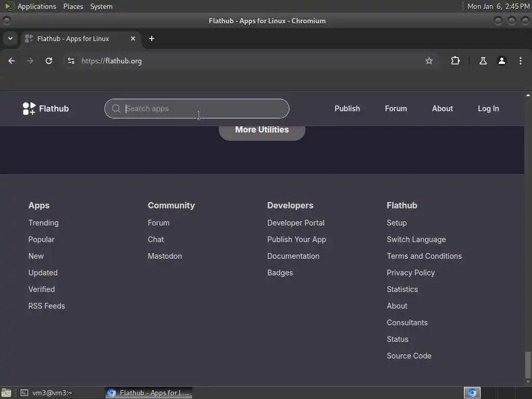532x399 pixels.
Task: Open the Extensions puzzle icon
Action: pyautogui.click(x=455, y=61)
